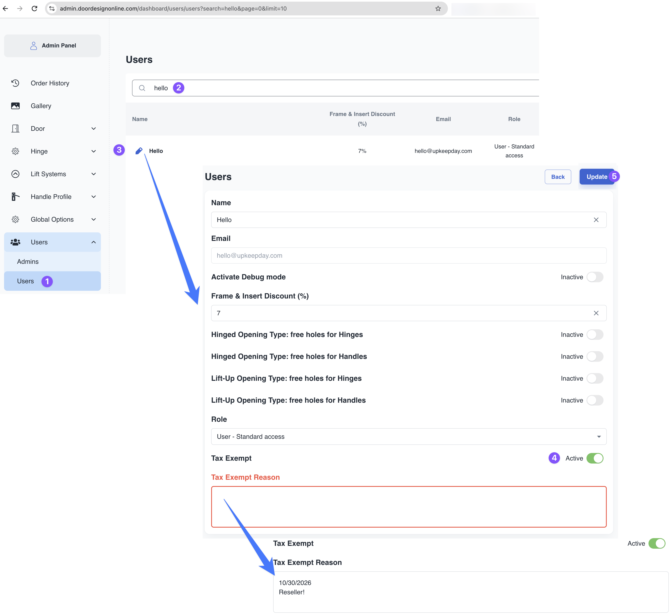Open Order History page

52,83
